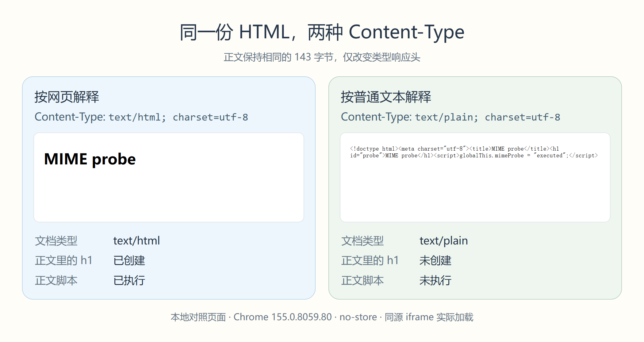Click the '未执行' value

coord(435,280)
